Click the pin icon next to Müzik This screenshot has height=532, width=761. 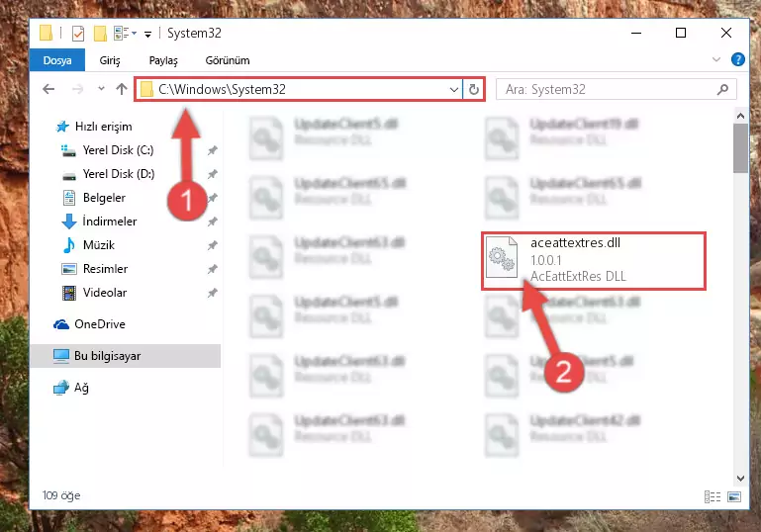(x=212, y=245)
